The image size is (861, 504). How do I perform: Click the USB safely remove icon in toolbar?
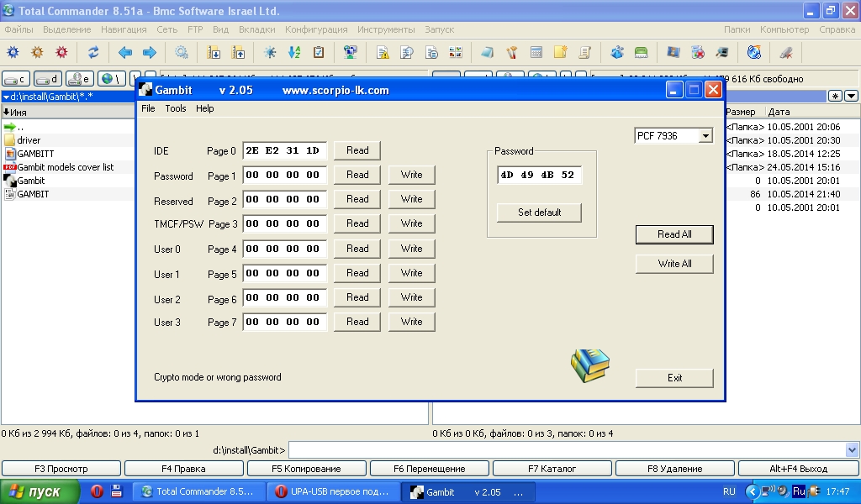[x=786, y=53]
